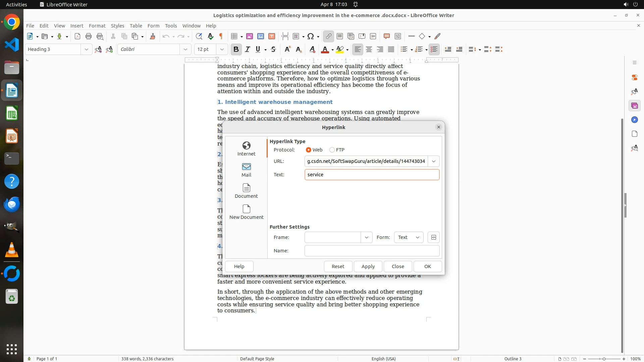644x362 pixels.
Task: Open the sidebar Navigator compass icon
Action: click(x=634, y=120)
